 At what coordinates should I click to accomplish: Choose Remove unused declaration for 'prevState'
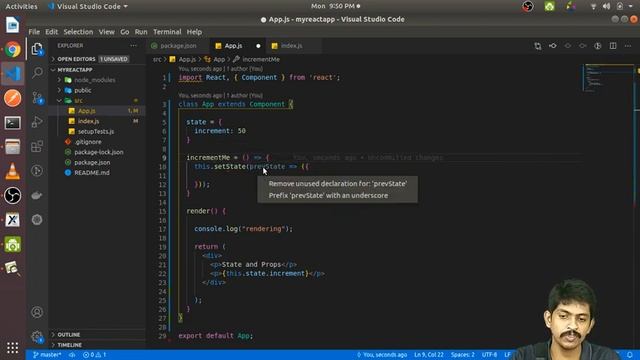[x=338, y=184]
